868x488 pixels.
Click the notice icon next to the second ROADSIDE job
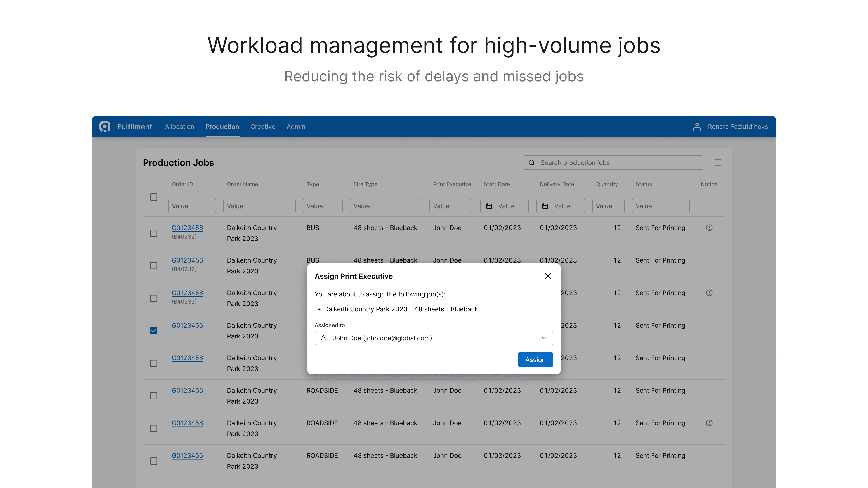point(709,423)
